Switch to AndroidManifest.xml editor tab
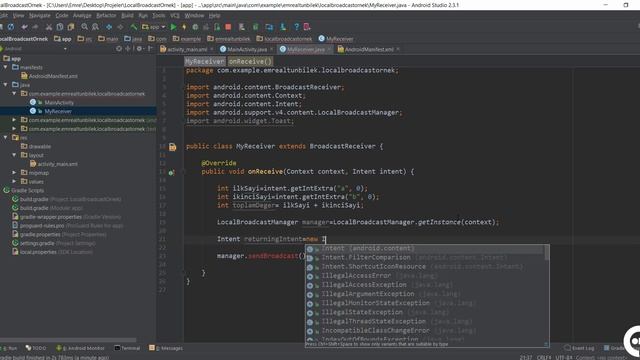 369,49
